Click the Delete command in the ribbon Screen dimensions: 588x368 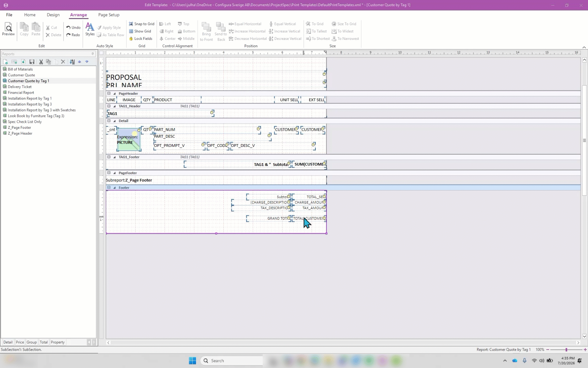point(53,35)
